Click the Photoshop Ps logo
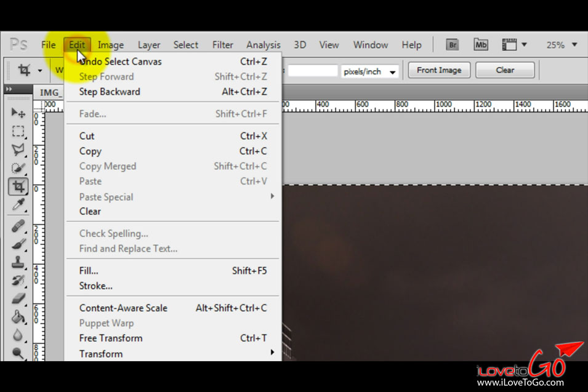This screenshot has width=588, height=392. (18, 44)
